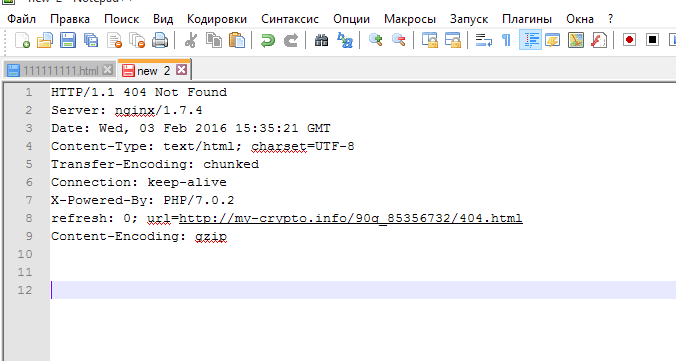
Task: Toggle word wrap icon
Action: [484, 40]
